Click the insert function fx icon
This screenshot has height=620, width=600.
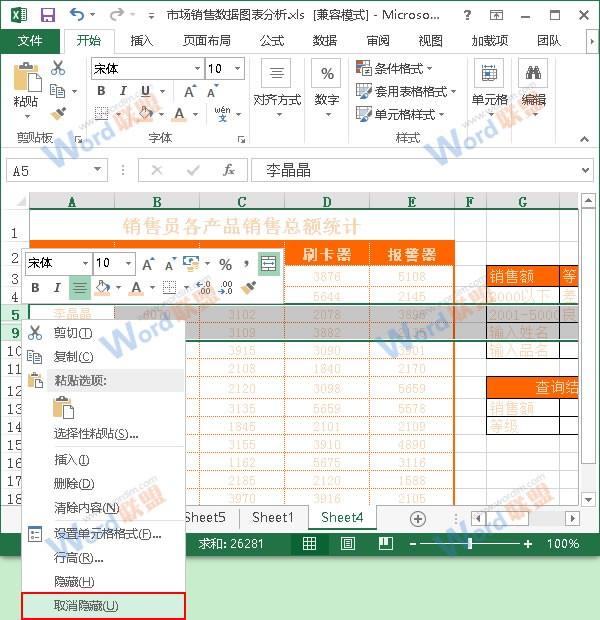pyautogui.click(x=228, y=171)
